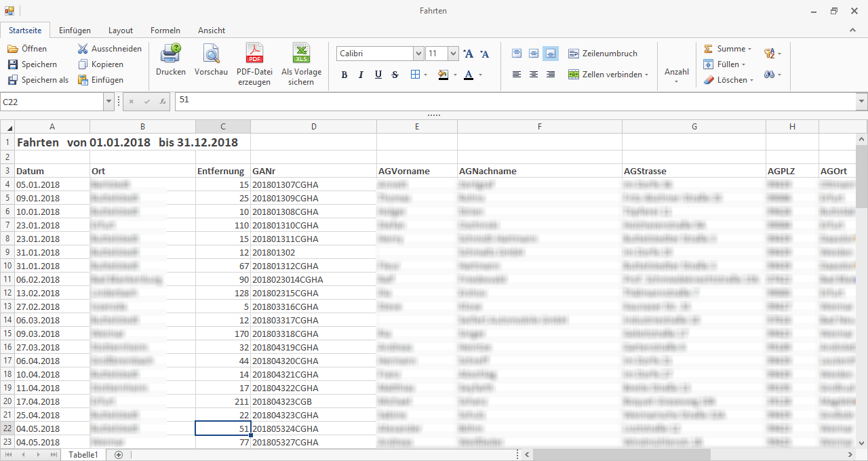
Task: Open the fill color dropdown arrow
Action: [455, 75]
